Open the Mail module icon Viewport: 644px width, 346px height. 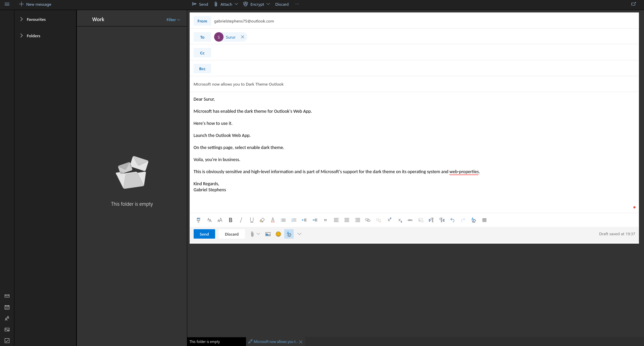coord(7,296)
